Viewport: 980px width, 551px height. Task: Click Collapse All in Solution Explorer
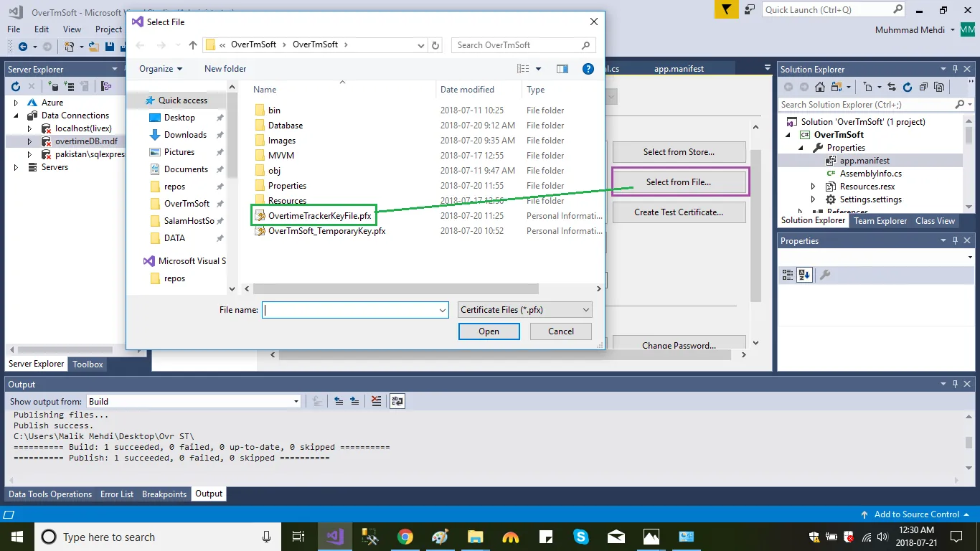tap(923, 87)
